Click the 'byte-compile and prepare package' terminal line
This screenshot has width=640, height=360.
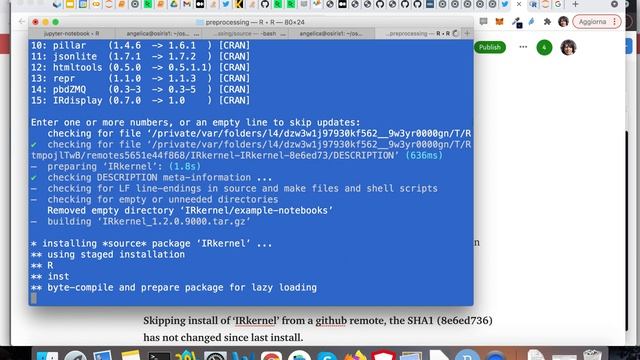pyautogui.click(x=174, y=287)
